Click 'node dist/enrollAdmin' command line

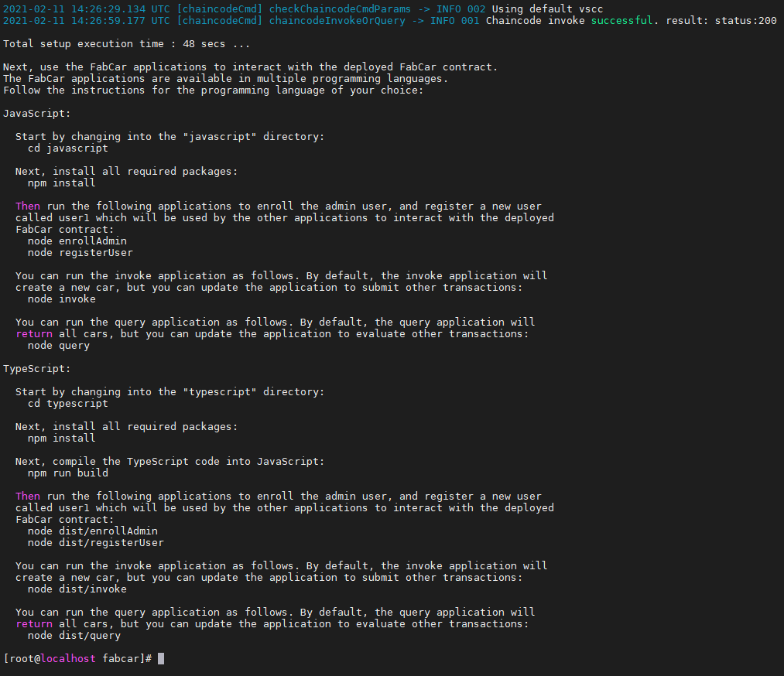[x=93, y=531]
